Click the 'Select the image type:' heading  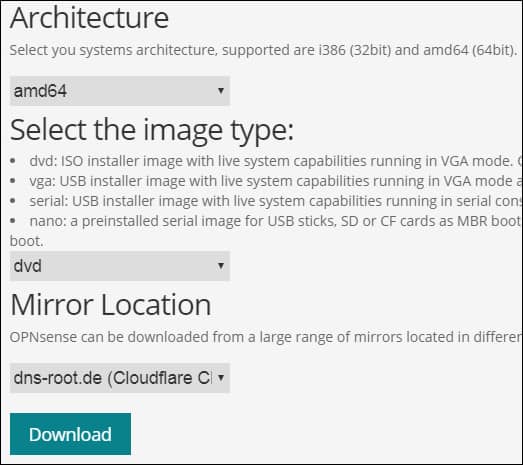[x=152, y=131]
